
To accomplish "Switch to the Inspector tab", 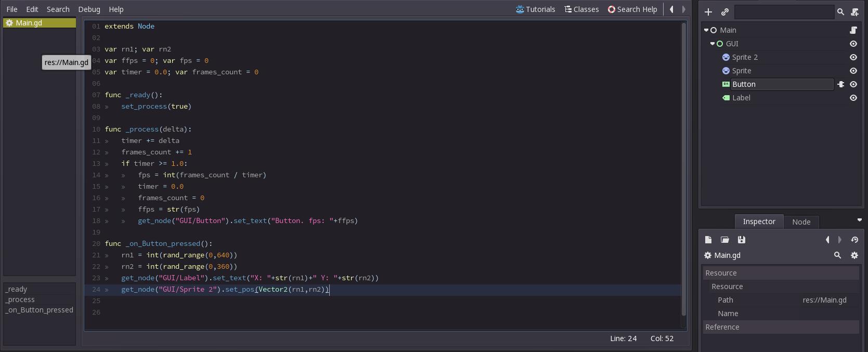I will click(x=759, y=221).
